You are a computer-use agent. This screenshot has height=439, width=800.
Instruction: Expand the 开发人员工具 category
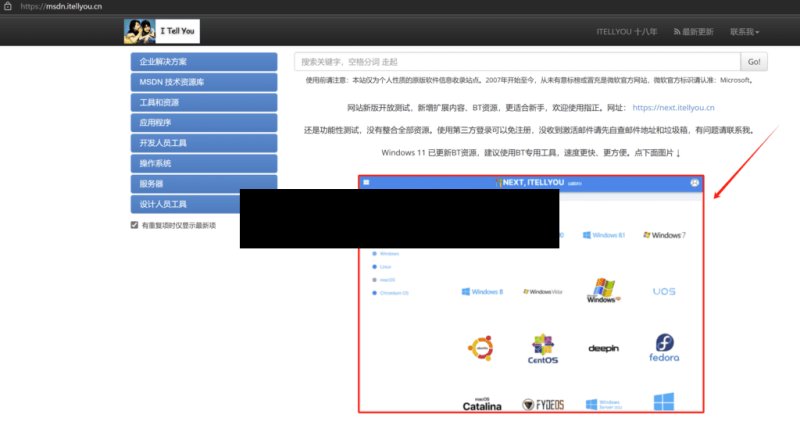pos(204,143)
